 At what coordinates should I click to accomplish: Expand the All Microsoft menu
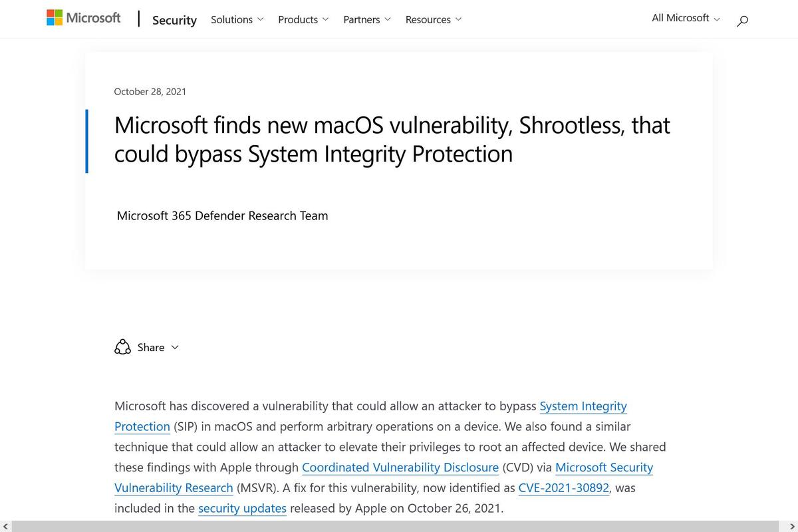pyautogui.click(x=686, y=18)
